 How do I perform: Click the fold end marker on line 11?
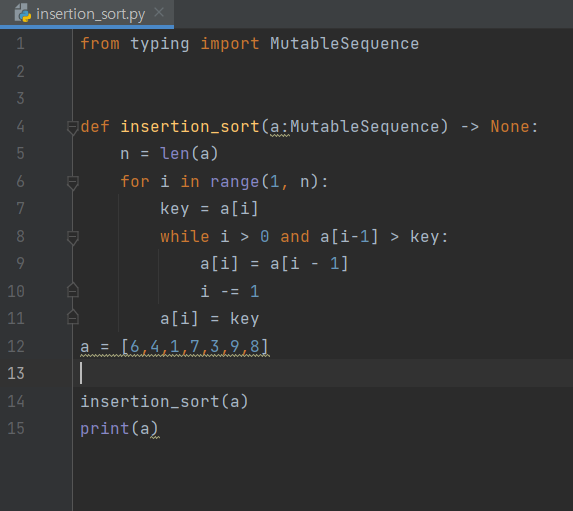(x=73, y=317)
